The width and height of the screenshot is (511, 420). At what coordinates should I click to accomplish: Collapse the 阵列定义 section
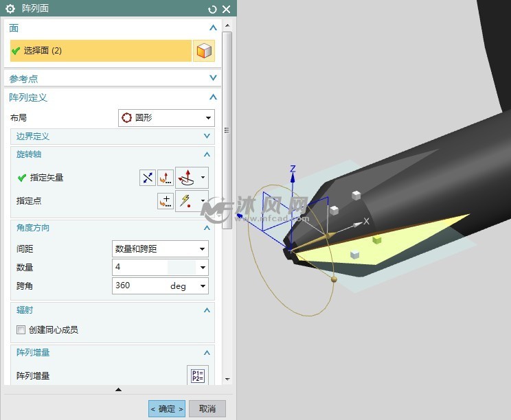(213, 97)
